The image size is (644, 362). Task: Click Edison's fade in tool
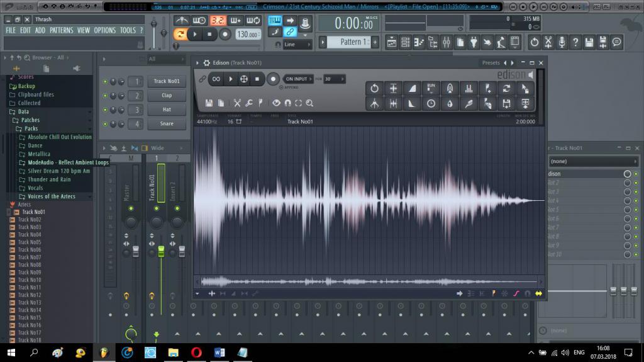click(x=412, y=88)
